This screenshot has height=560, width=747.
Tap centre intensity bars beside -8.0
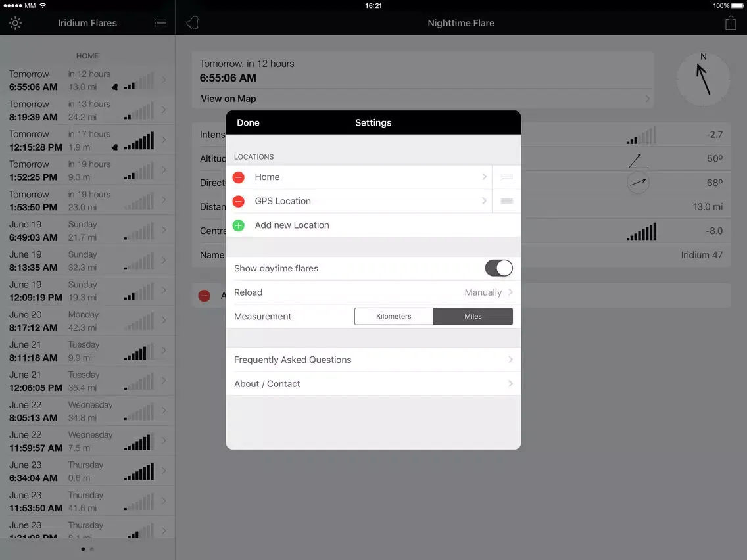[641, 231]
